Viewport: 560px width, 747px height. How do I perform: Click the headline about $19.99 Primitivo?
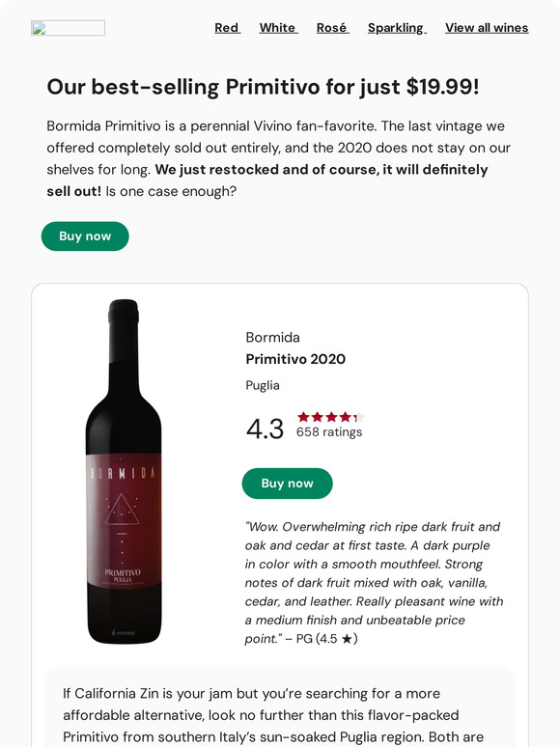[263, 87]
